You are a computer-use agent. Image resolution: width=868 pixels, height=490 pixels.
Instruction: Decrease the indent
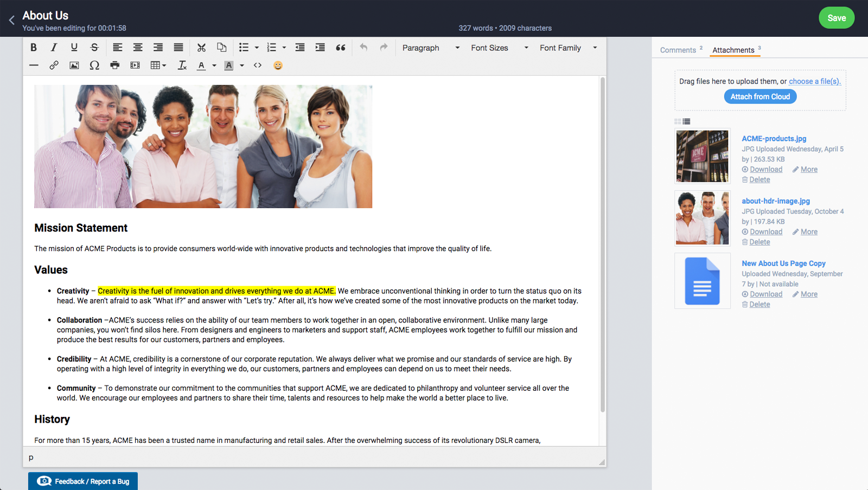[x=300, y=48]
